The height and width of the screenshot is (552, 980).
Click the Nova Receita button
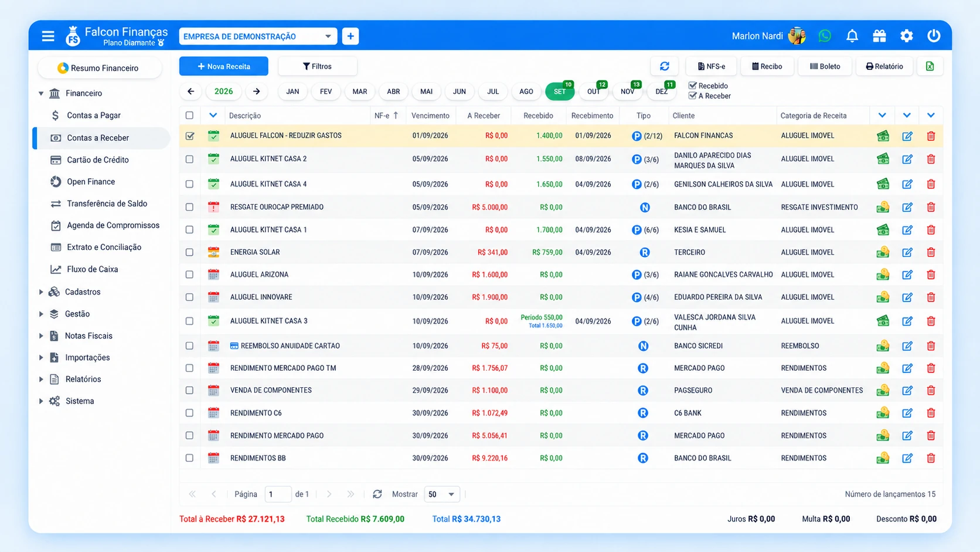(224, 66)
